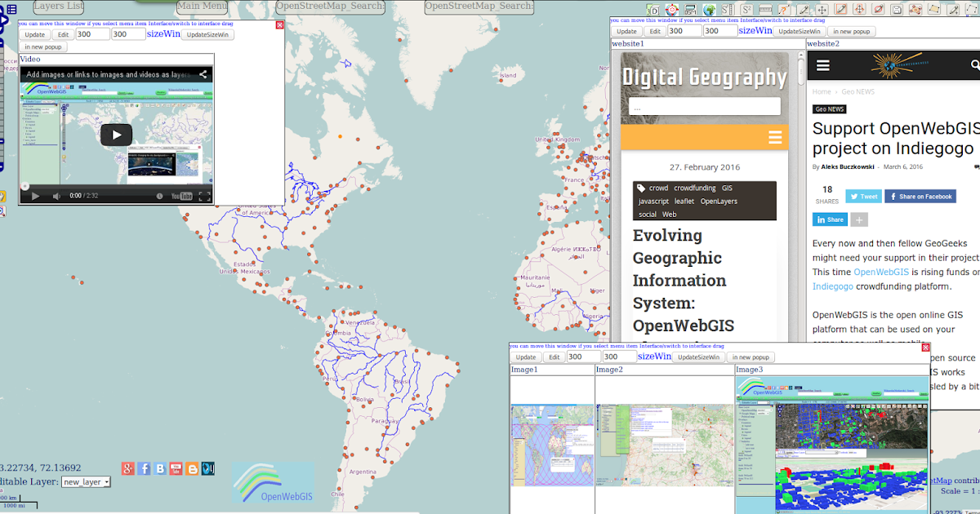Image resolution: width=980 pixels, height=514 pixels.
Task: Open the Main Menu at the top
Action: tap(200, 6)
